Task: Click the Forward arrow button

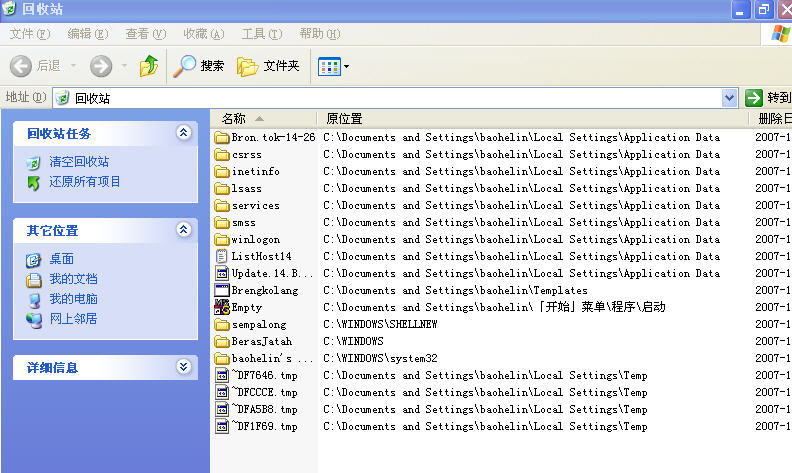Action: click(101, 66)
